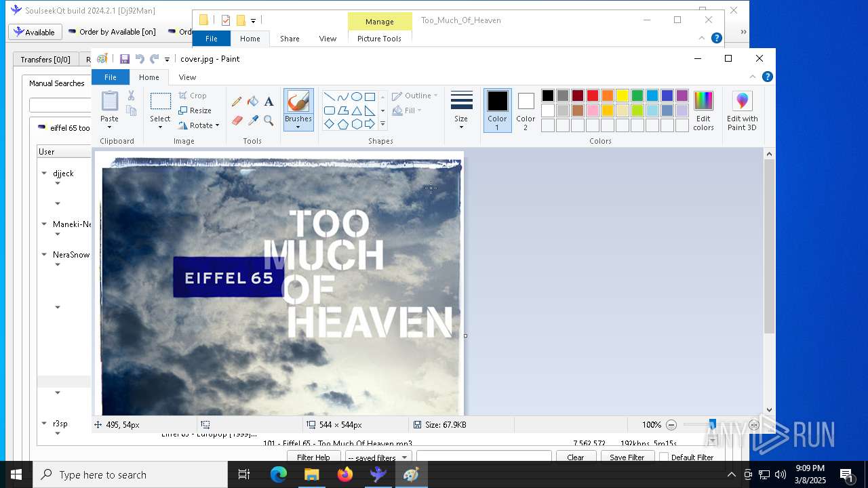Open the Rotate dropdown
This screenshot has height=488, width=868.
pyautogui.click(x=199, y=125)
